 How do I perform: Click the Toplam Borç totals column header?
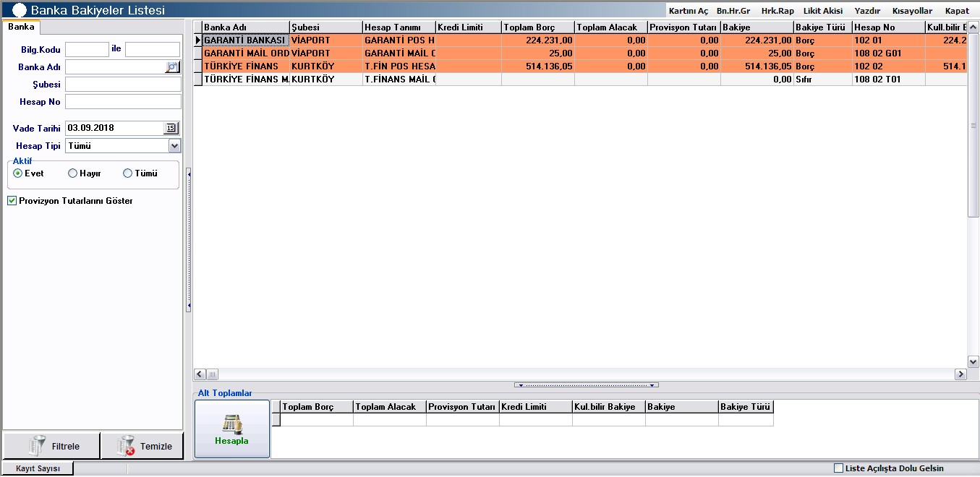[x=317, y=407]
